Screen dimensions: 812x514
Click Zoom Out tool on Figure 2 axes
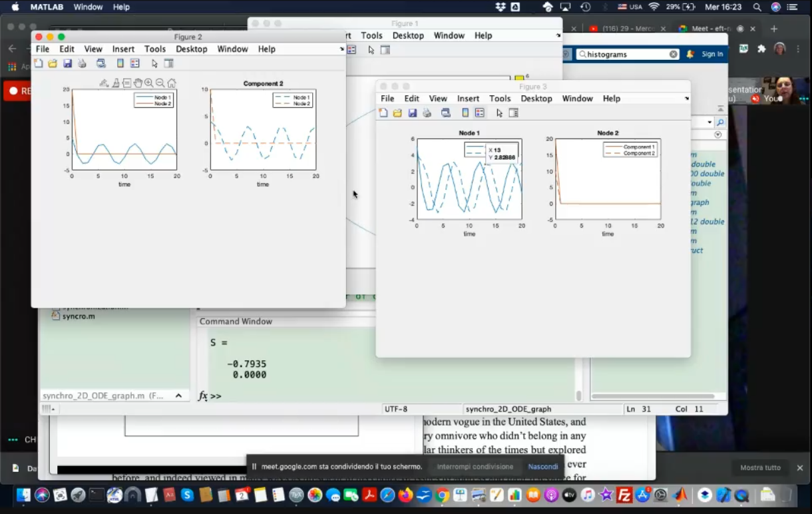click(x=160, y=83)
